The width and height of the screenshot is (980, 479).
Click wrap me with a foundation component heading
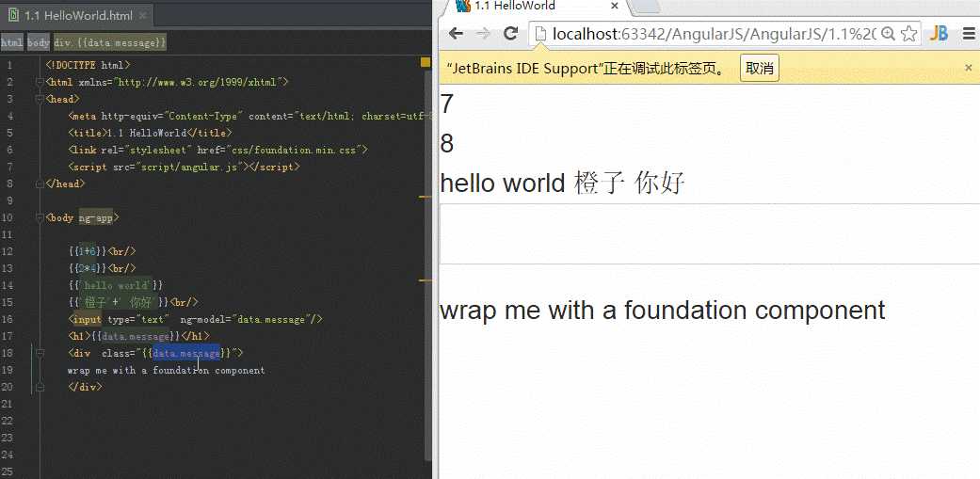pyautogui.click(x=663, y=310)
